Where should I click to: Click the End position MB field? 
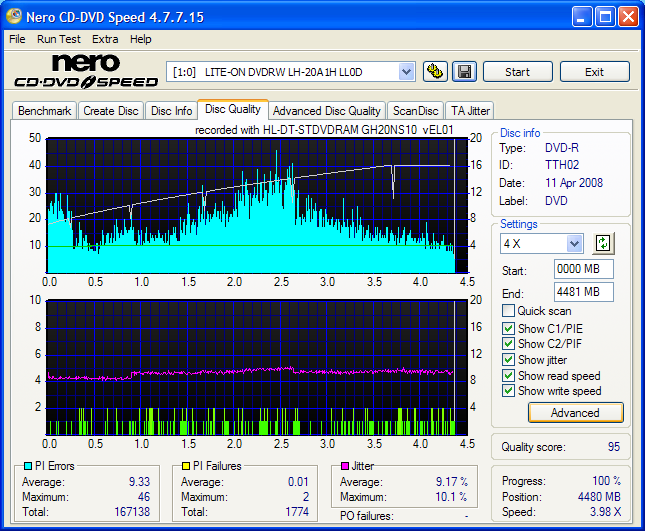(583, 292)
